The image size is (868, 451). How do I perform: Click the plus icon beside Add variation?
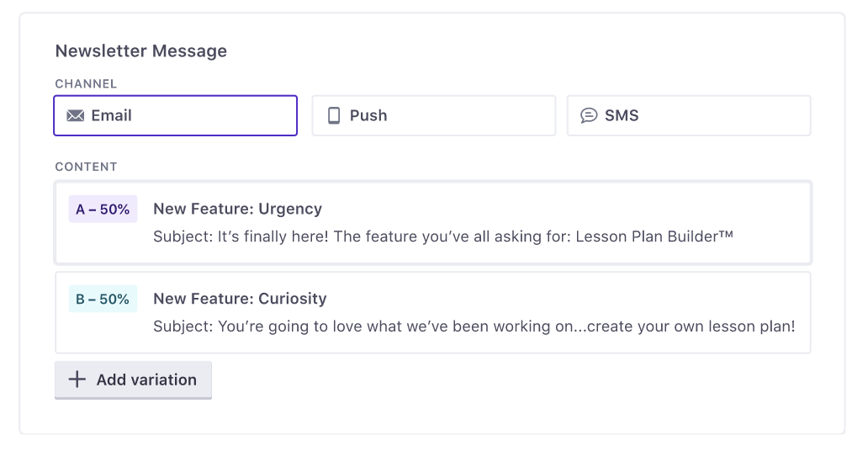77,379
